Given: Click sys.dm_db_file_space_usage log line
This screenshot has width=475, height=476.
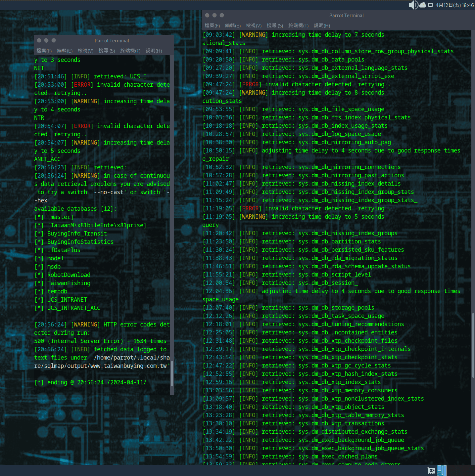Looking at the screenshot, I should (x=293, y=109).
